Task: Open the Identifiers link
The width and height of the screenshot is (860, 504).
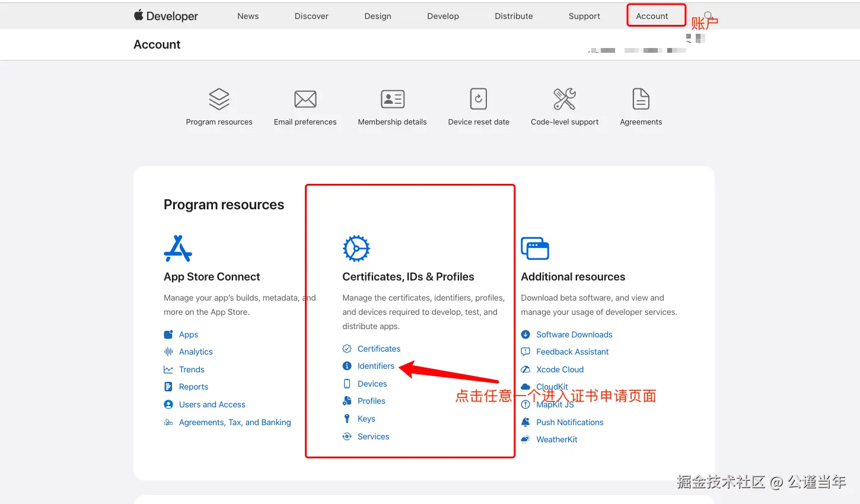Action: [376, 366]
